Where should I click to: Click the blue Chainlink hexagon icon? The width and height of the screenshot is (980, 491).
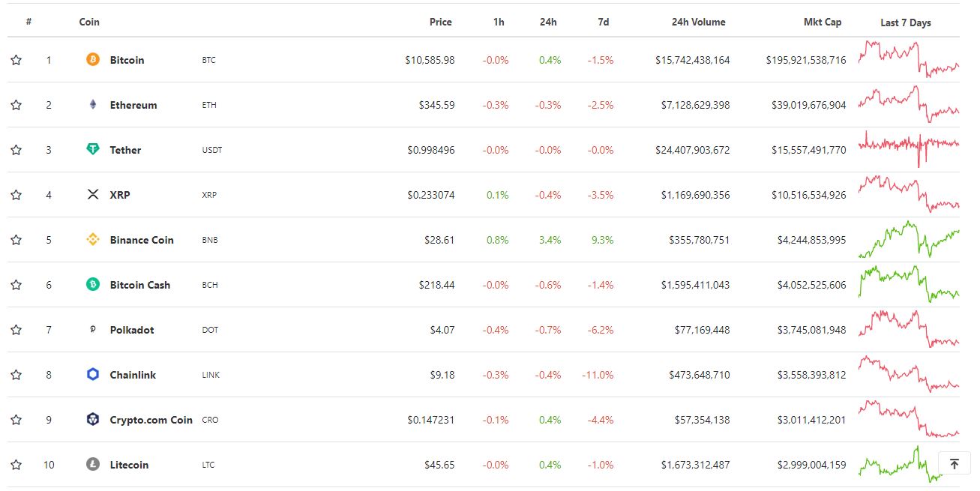[x=93, y=375]
